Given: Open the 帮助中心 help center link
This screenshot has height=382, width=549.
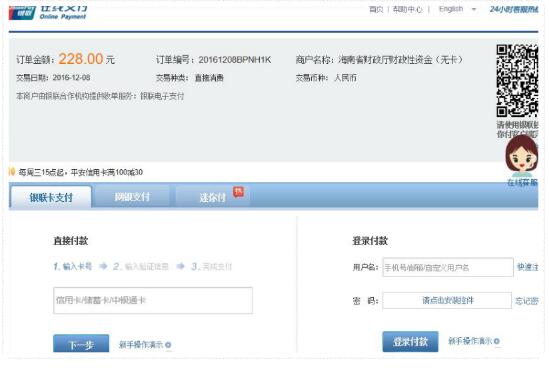Looking at the screenshot, I should coord(407,9).
